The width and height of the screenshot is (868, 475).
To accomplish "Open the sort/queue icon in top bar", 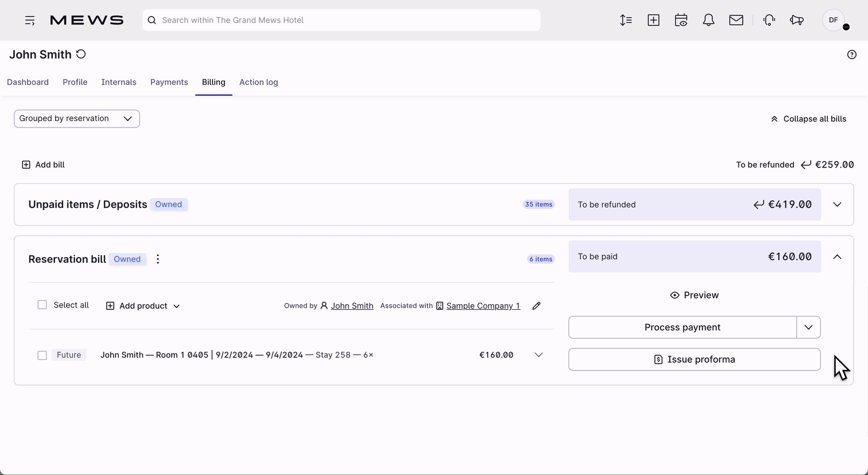I will (x=626, y=20).
